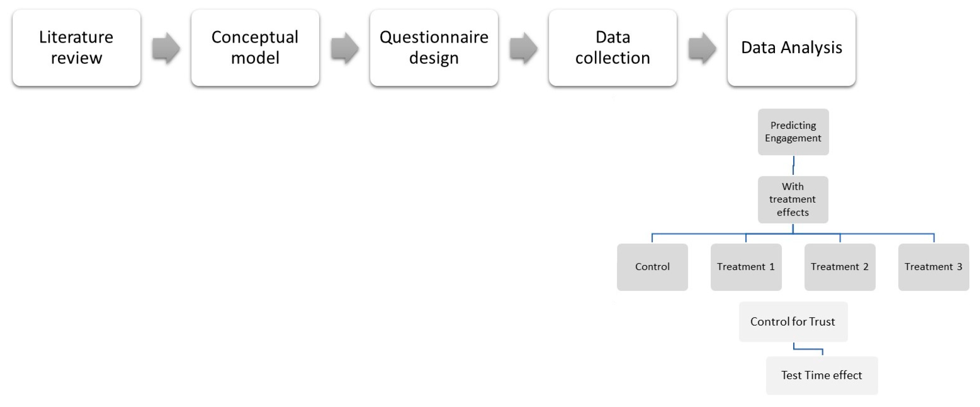Click the Literature review box
Image resolution: width=980 pixels, height=407 pixels.
pos(76,47)
